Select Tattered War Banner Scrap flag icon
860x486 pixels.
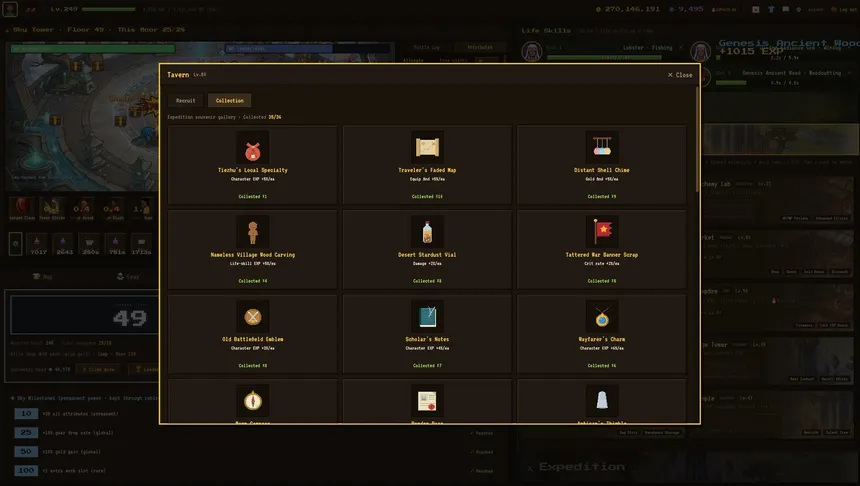(602, 231)
